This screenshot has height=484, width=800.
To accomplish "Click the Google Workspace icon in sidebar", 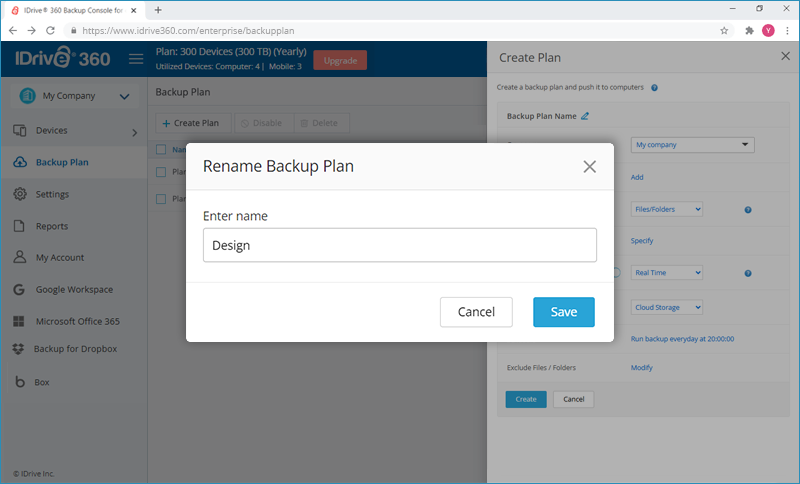I will [x=19, y=290].
